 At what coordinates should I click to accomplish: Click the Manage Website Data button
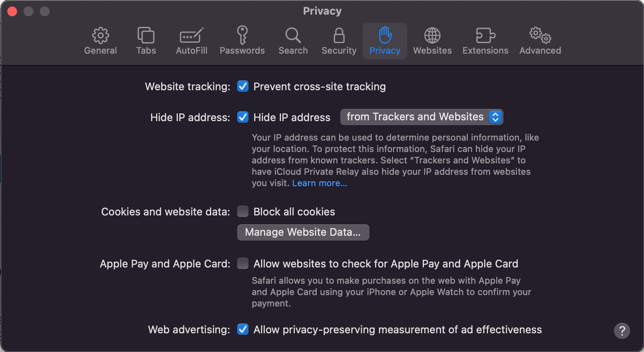[x=303, y=232]
